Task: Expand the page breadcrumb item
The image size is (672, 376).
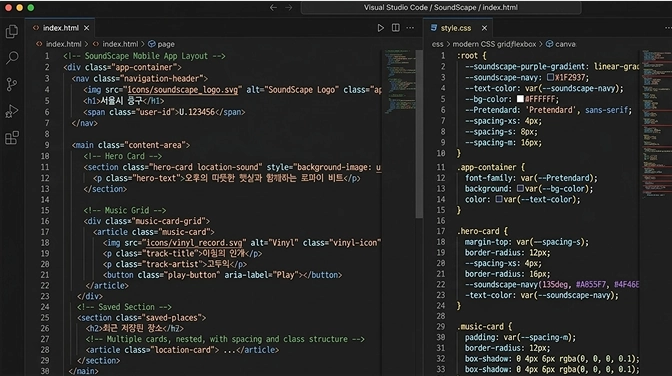Action: coord(161,44)
